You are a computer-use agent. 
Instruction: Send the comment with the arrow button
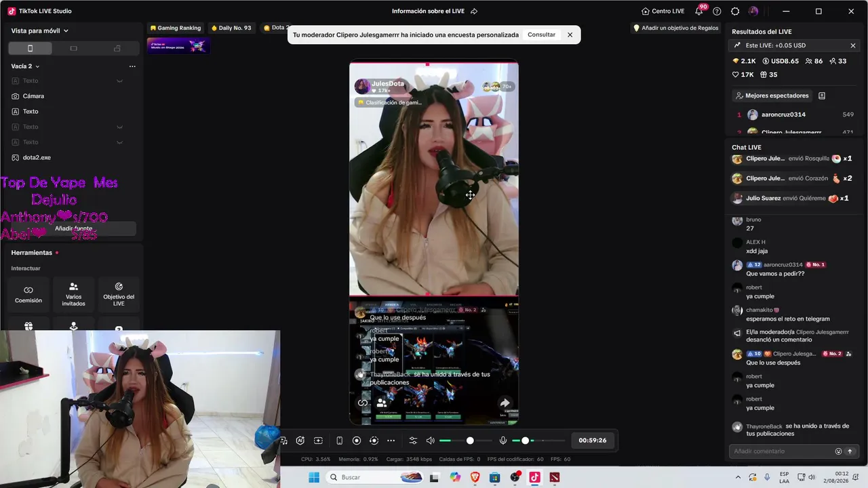(850, 451)
